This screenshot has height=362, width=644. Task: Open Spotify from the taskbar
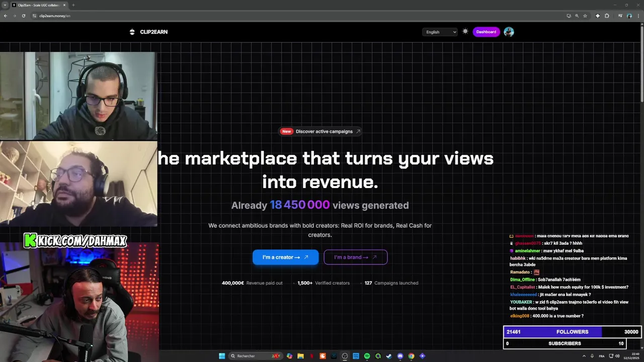367,356
